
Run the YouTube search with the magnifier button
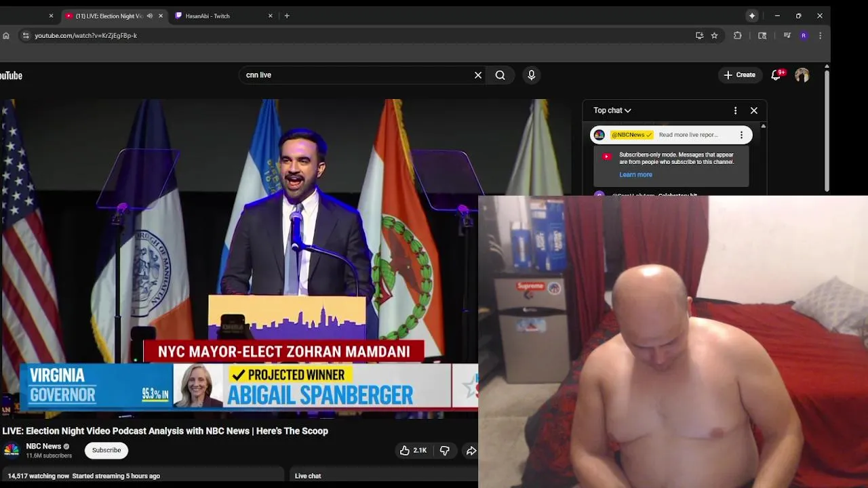click(500, 75)
